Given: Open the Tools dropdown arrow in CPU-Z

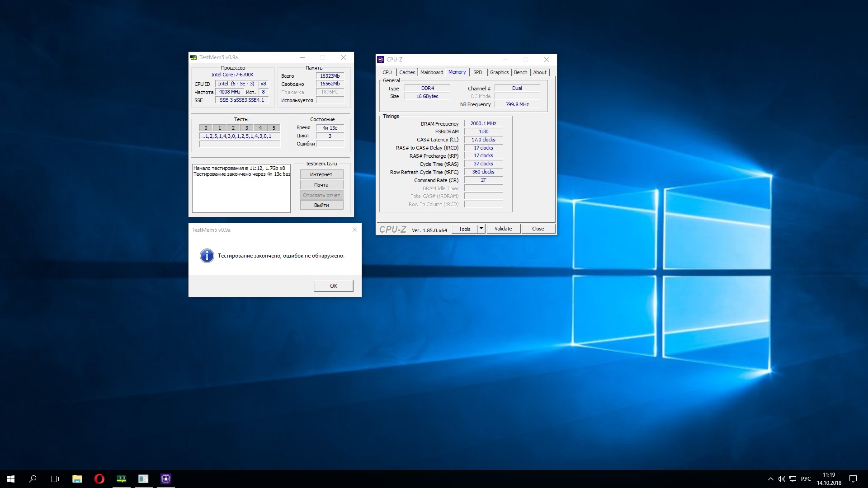Looking at the screenshot, I should pyautogui.click(x=481, y=229).
